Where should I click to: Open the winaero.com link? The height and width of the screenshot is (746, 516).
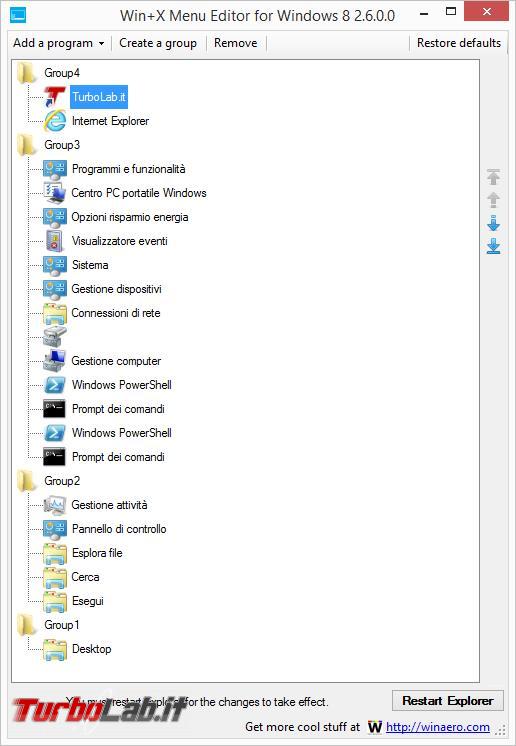click(x=438, y=727)
